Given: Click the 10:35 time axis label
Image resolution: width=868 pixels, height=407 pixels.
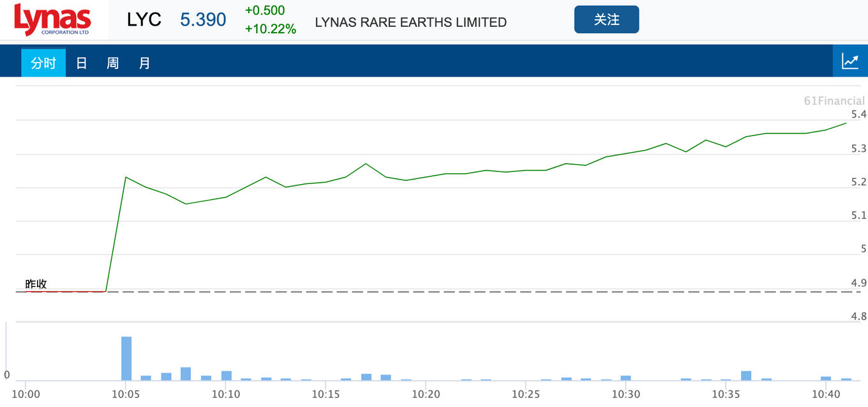Looking at the screenshot, I should pos(726,394).
